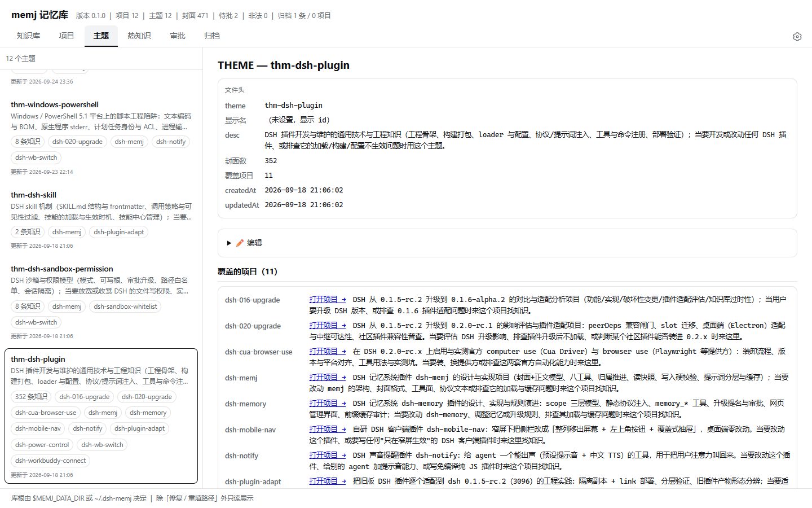Select the thm-dsh-skill theme title
812x508 pixels.
[x=33, y=195]
